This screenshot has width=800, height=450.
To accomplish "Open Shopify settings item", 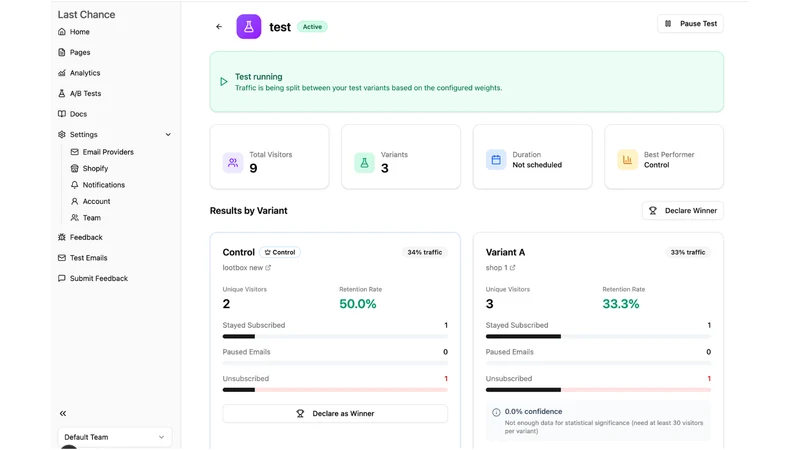I will click(95, 168).
